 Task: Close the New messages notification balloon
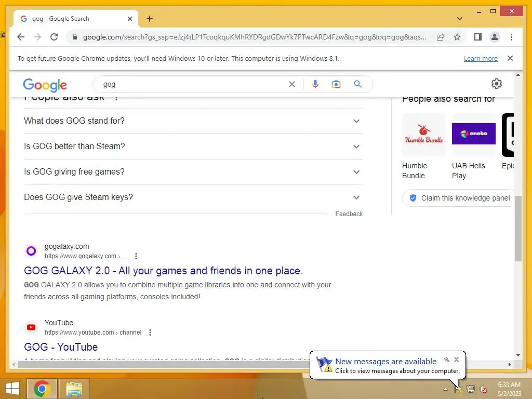tap(456, 360)
